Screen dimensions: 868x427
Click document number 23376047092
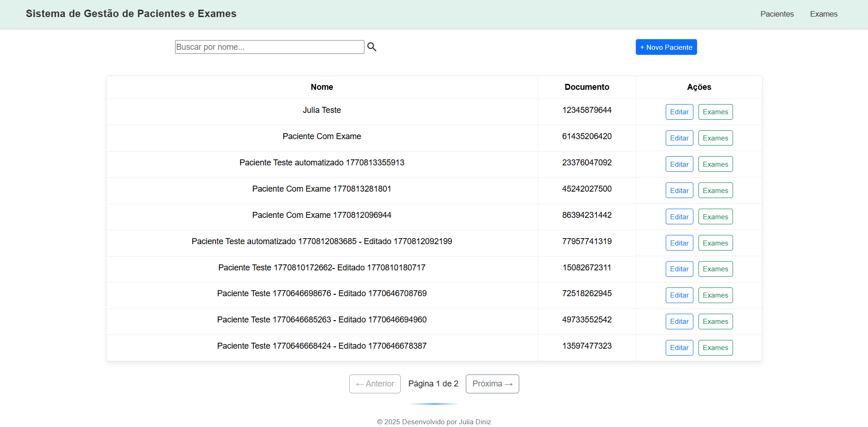(586, 163)
